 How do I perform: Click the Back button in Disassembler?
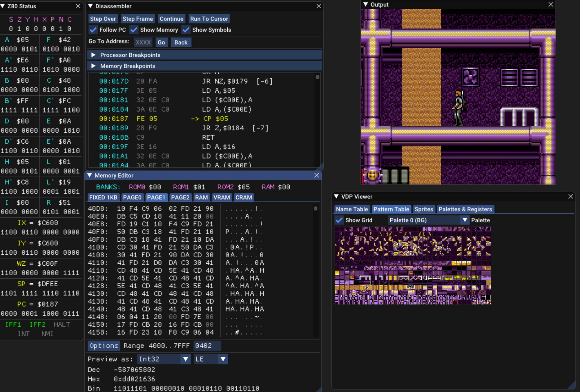(181, 42)
